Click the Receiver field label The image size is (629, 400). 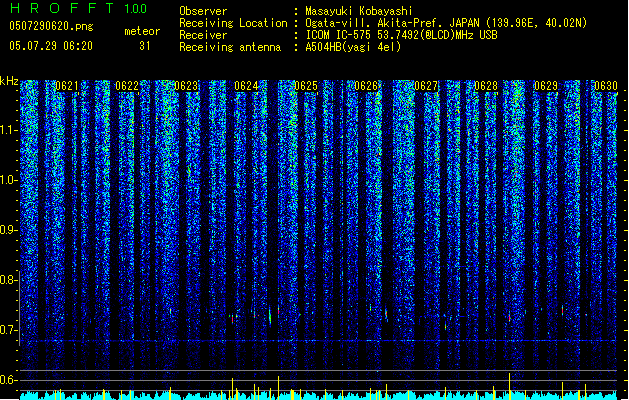203,35
